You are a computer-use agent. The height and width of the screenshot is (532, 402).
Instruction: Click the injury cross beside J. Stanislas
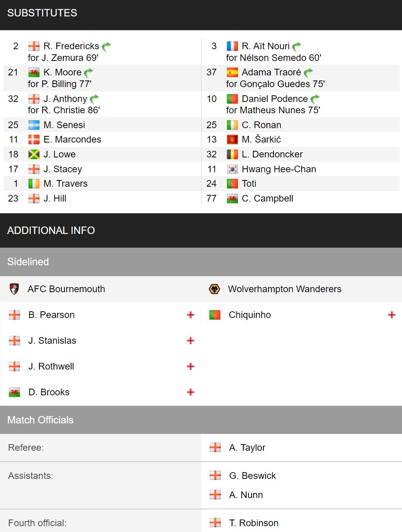(191, 341)
